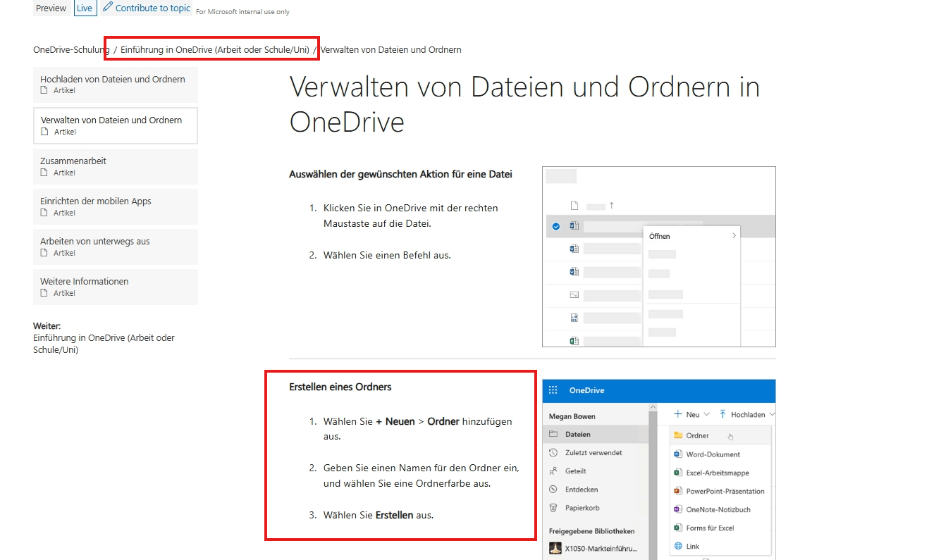941x560 pixels.
Task: Click the Freigegebene Bibliotheken heading
Action: (x=591, y=531)
